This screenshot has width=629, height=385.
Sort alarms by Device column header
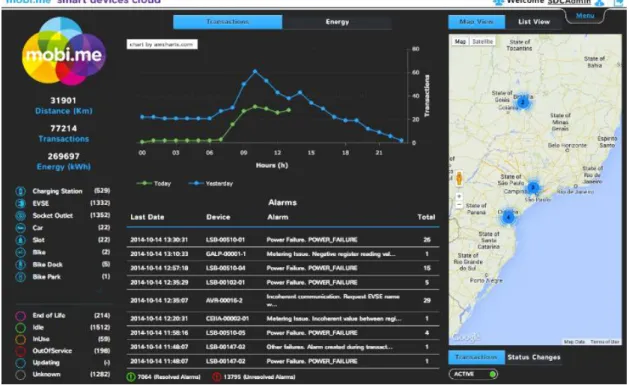218,217
